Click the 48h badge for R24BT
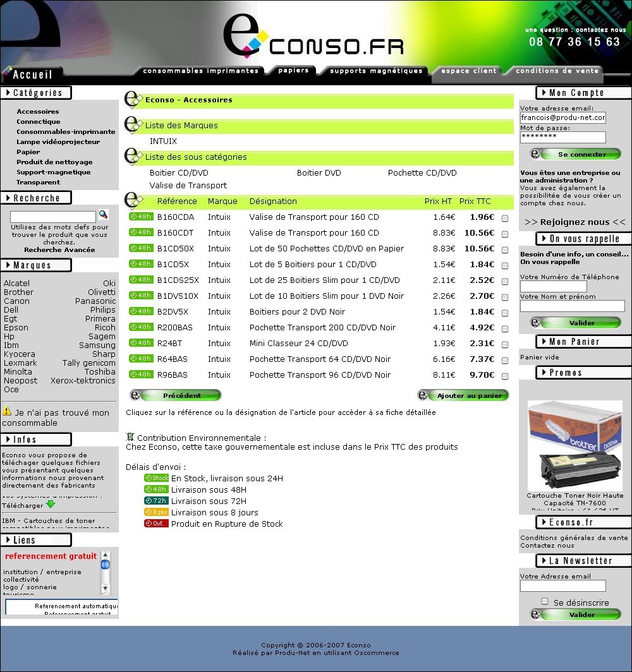Image resolution: width=632 pixels, height=672 pixels. tap(141, 343)
